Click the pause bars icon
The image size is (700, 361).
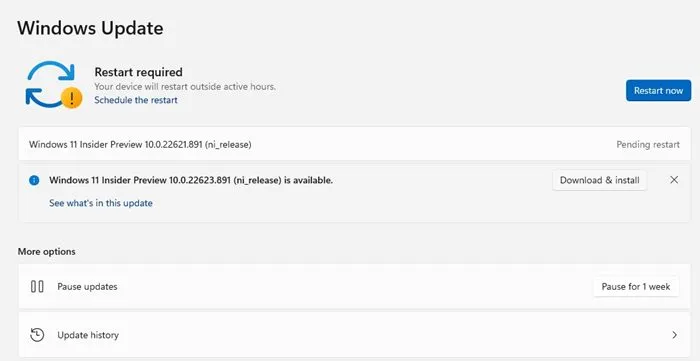point(37,286)
